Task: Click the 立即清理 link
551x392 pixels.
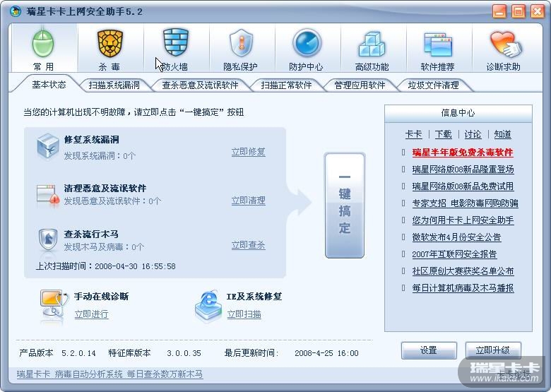Action: point(248,201)
